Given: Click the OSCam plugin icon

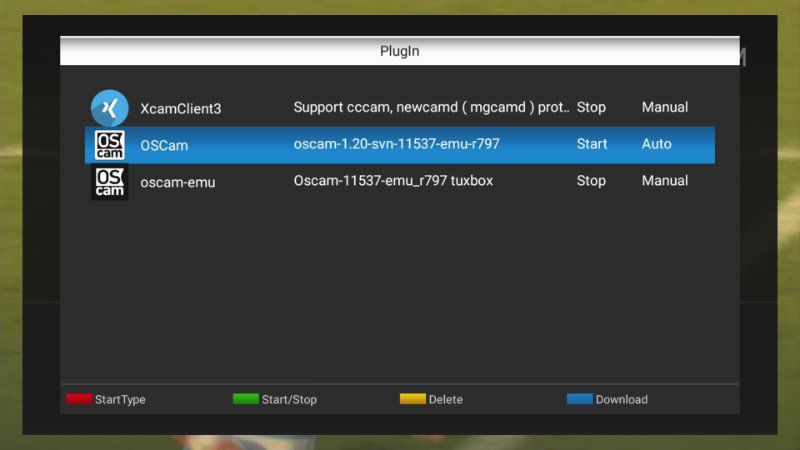Looking at the screenshot, I should [110, 145].
